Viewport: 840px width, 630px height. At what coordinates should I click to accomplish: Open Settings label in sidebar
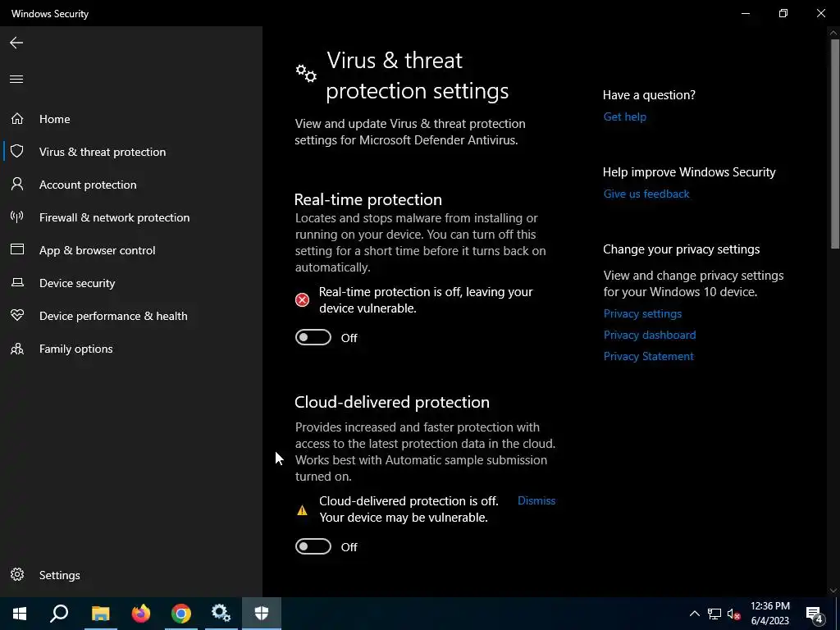click(x=59, y=575)
